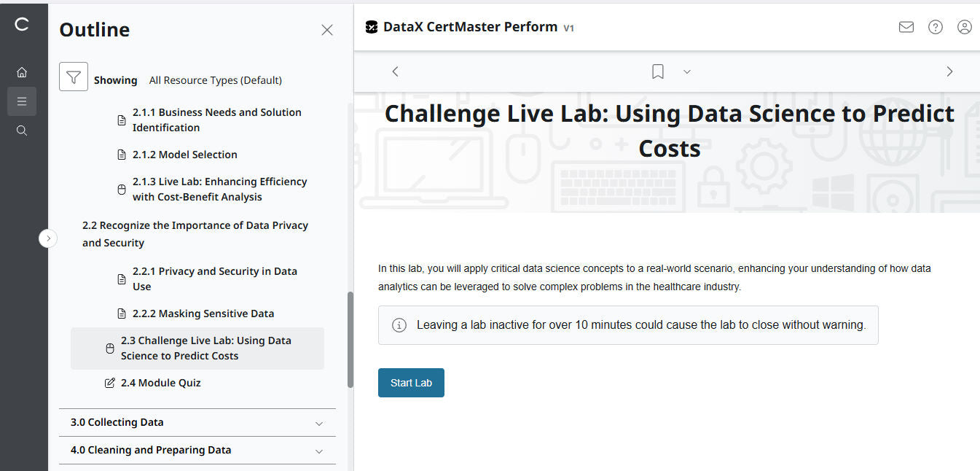Open the bookmark dropdown chevron
The image size is (980, 471).
686,71
